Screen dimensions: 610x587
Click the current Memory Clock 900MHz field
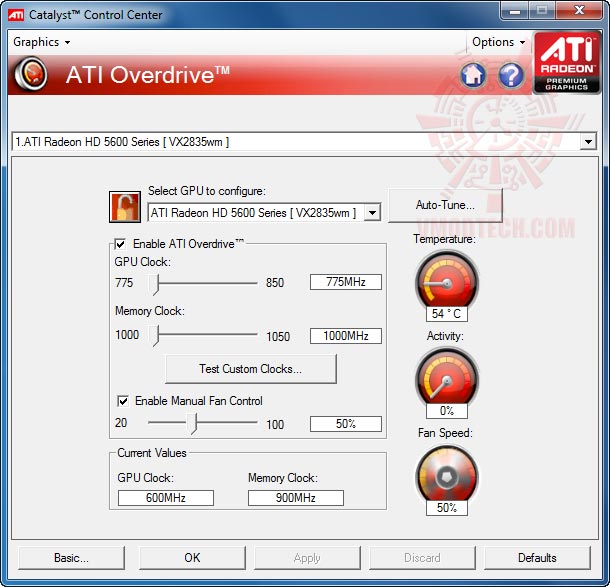(296, 498)
